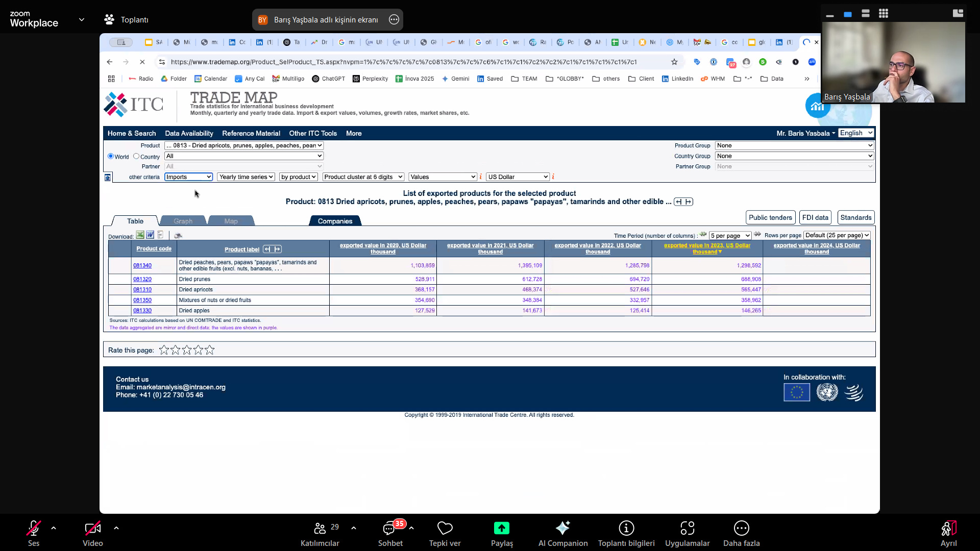980x551 pixels.
Task: Click Paylaş share screen button
Action: [502, 533]
